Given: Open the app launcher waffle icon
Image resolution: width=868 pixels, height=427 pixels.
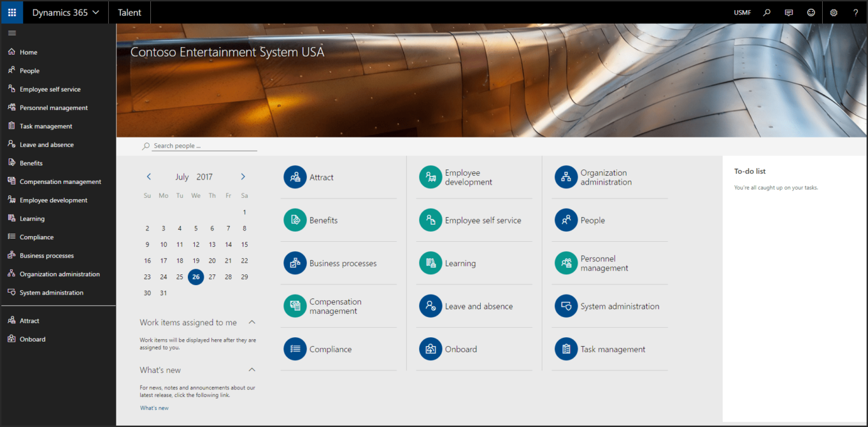Looking at the screenshot, I should [x=12, y=12].
